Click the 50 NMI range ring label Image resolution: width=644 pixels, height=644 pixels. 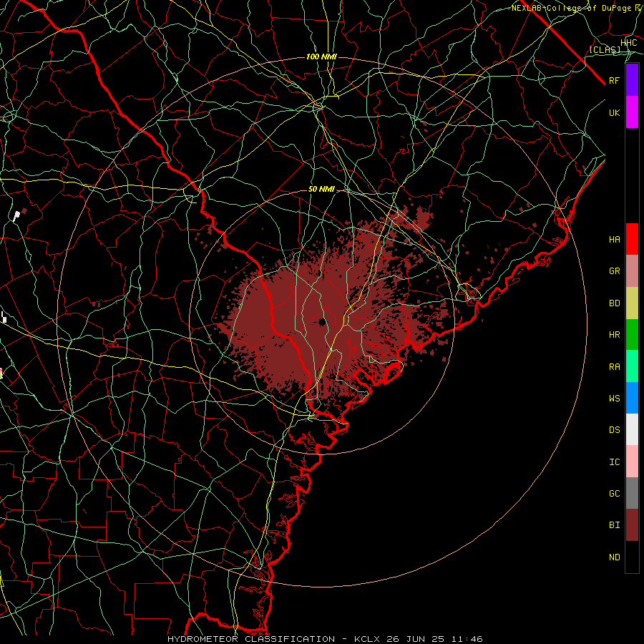[x=321, y=189]
